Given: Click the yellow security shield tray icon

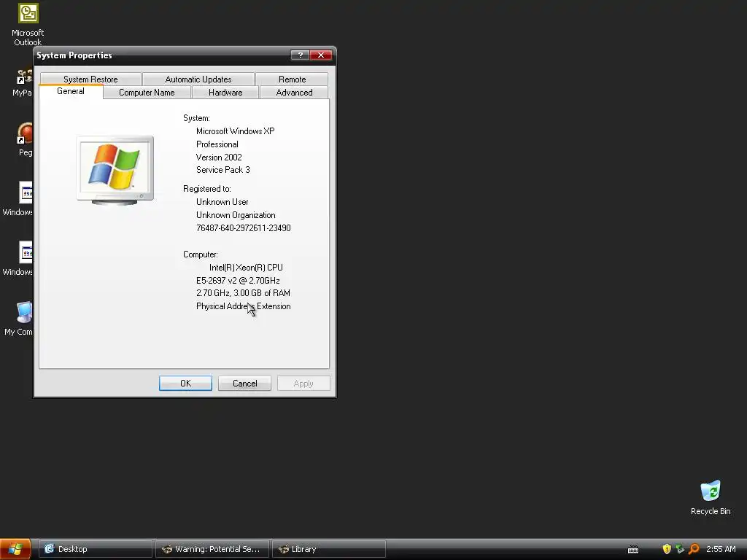Looking at the screenshot, I should pos(667,549).
